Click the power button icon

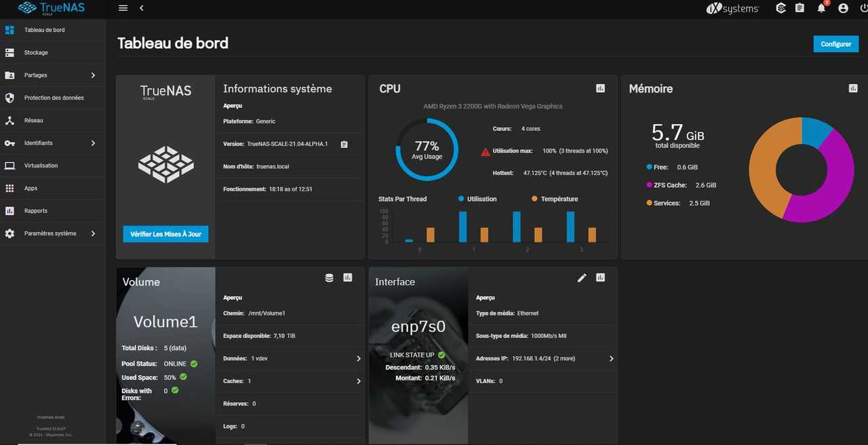tap(863, 8)
